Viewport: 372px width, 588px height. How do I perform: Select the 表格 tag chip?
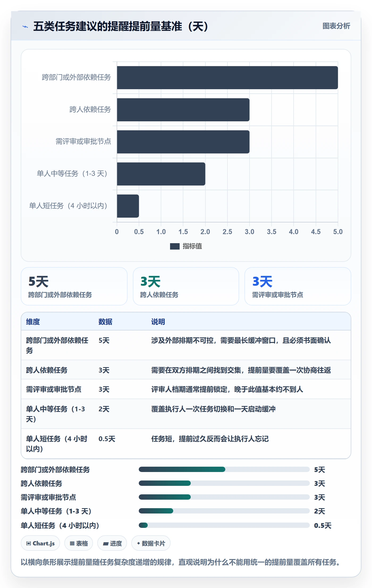(79, 543)
